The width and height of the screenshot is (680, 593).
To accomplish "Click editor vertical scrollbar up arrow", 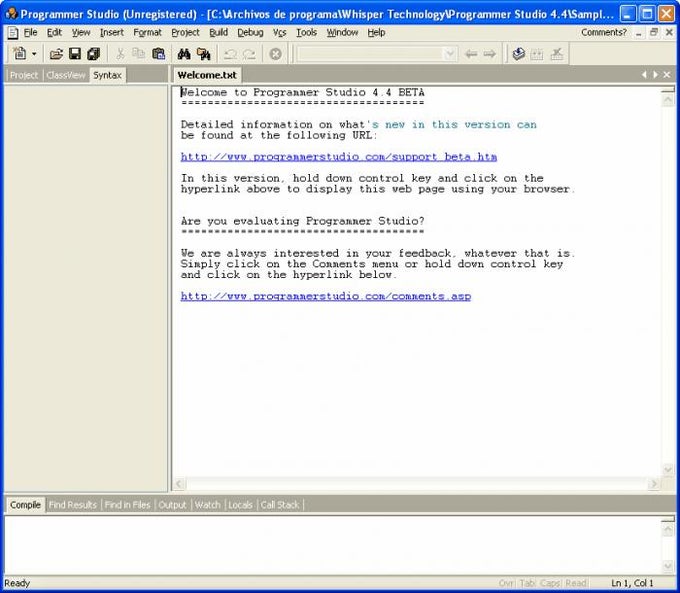I will pos(668,100).
